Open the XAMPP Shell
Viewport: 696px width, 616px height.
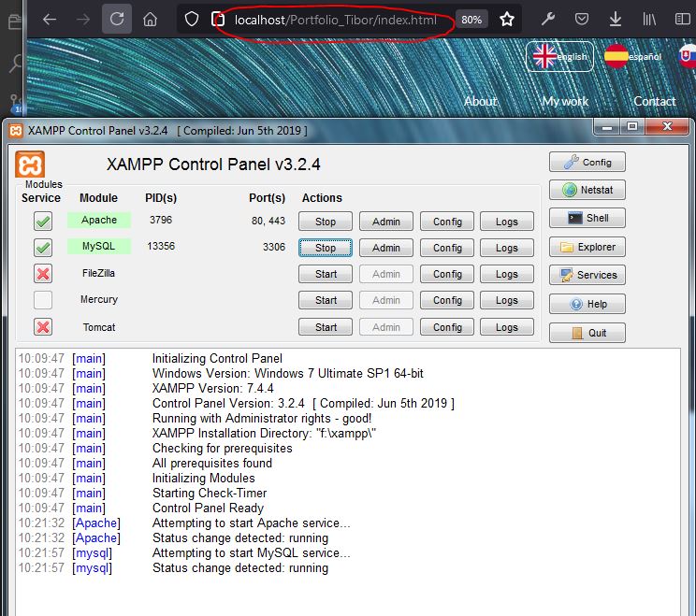coord(587,218)
